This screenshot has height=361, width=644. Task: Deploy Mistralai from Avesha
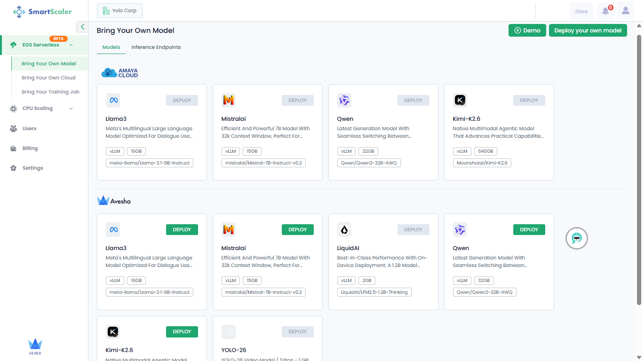[298, 229]
